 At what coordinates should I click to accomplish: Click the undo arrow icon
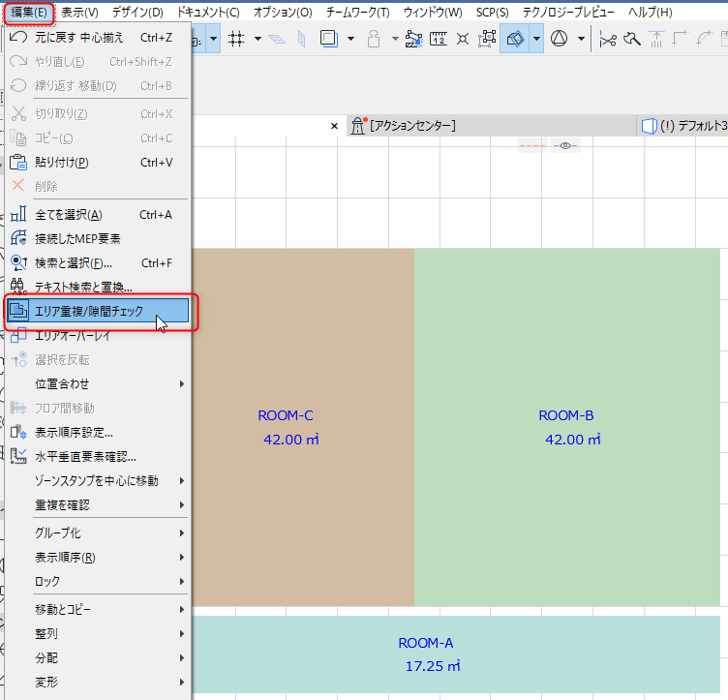[x=18, y=37]
